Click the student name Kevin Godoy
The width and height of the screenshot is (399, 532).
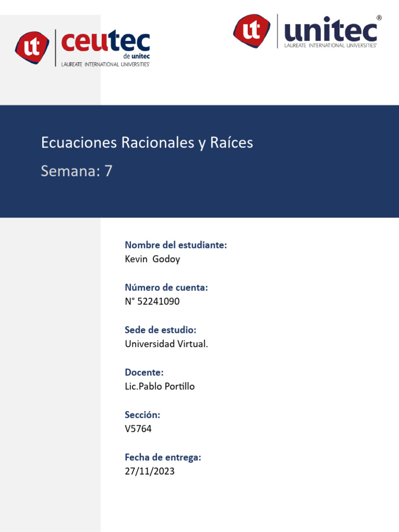(x=152, y=259)
